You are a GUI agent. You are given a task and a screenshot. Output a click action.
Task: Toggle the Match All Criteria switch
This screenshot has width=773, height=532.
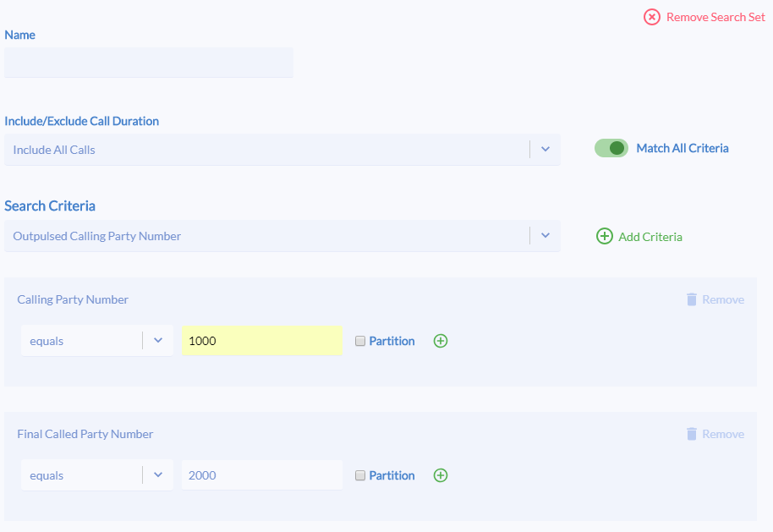611,148
